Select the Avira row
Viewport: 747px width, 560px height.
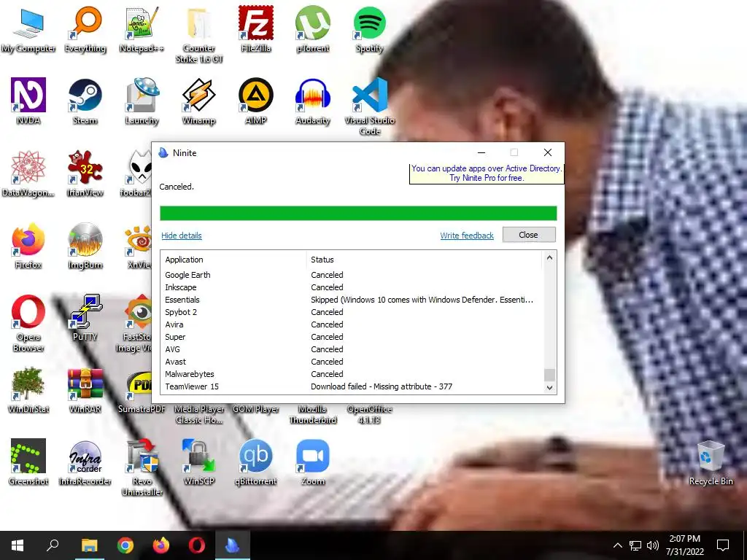352,324
